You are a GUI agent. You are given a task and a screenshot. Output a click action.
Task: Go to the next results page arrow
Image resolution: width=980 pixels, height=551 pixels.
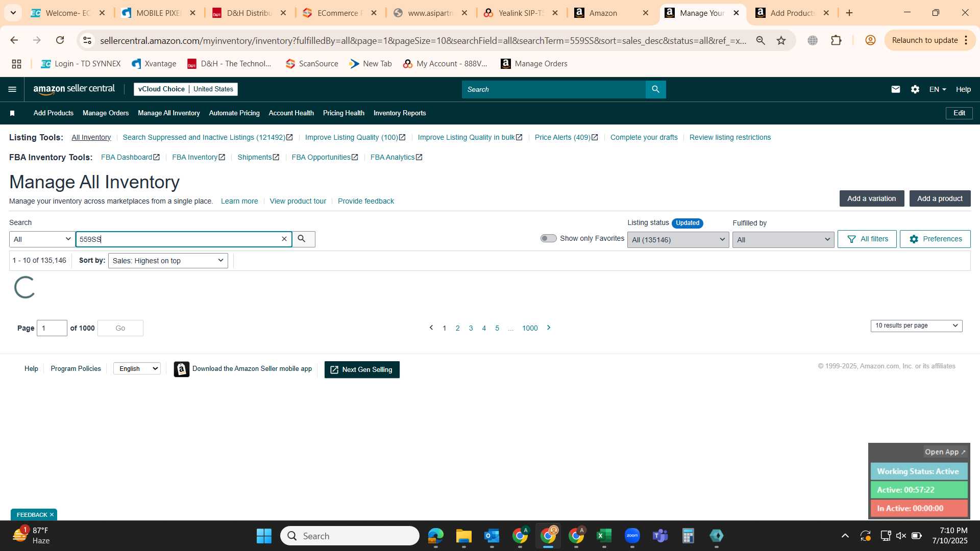pos(549,328)
